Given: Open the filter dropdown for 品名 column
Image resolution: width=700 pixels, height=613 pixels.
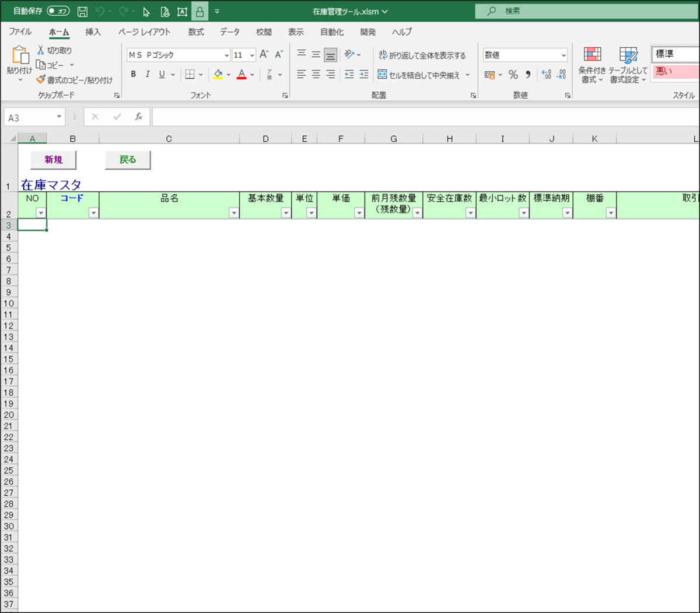Looking at the screenshot, I should [x=233, y=213].
